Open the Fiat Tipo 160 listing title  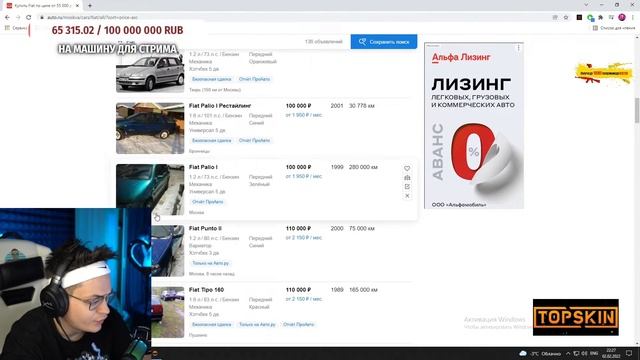click(207, 289)
